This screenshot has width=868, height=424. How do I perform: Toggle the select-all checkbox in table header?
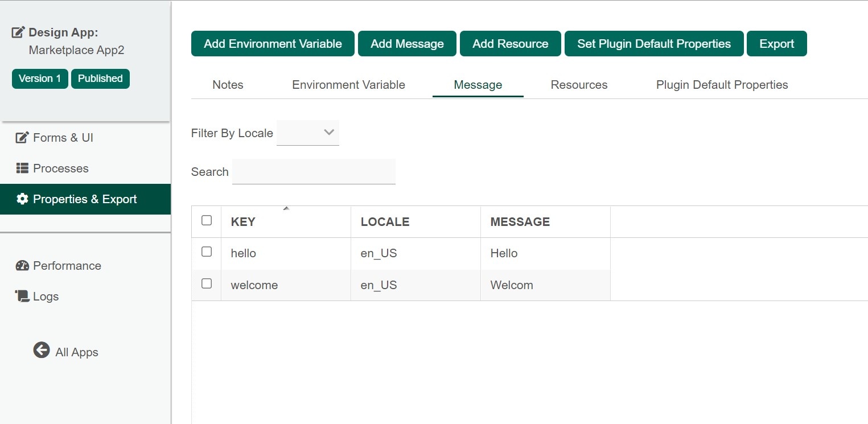[207, 220]
